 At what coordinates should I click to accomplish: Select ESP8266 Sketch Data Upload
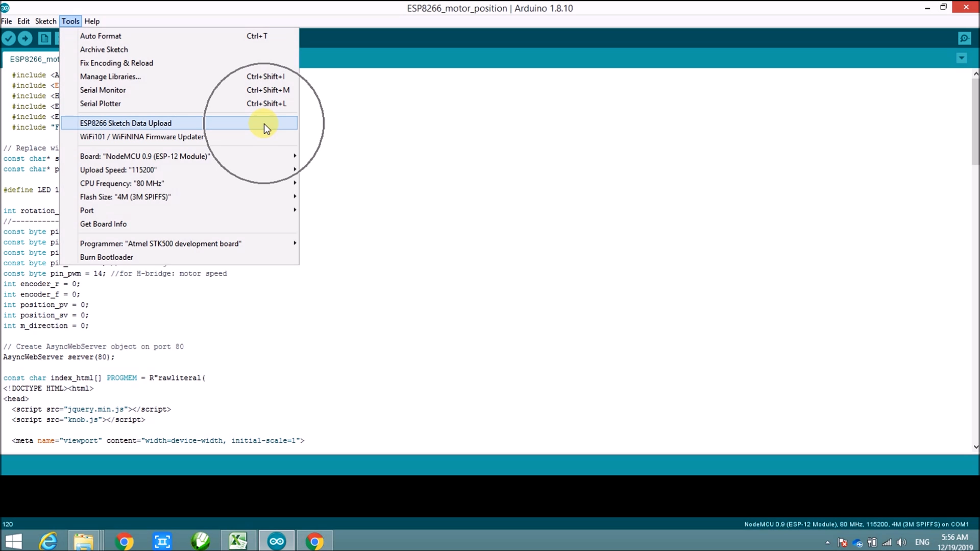click(179, 123)
